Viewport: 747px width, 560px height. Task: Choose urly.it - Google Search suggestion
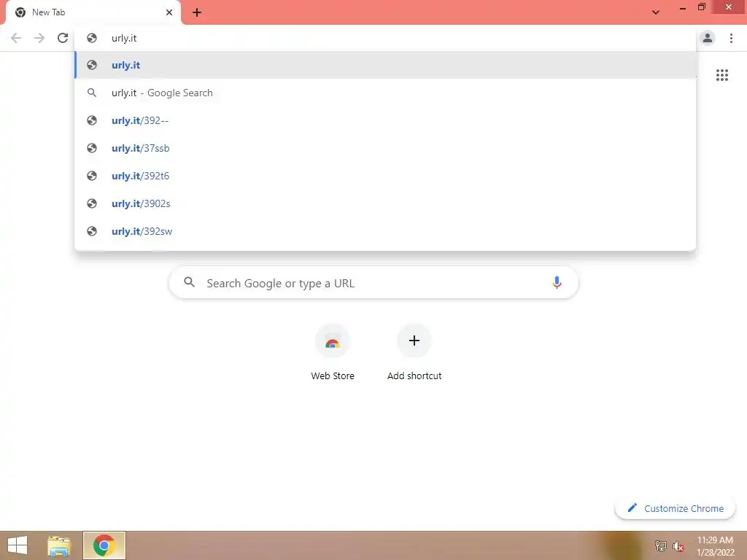click(x=385, y=93)
